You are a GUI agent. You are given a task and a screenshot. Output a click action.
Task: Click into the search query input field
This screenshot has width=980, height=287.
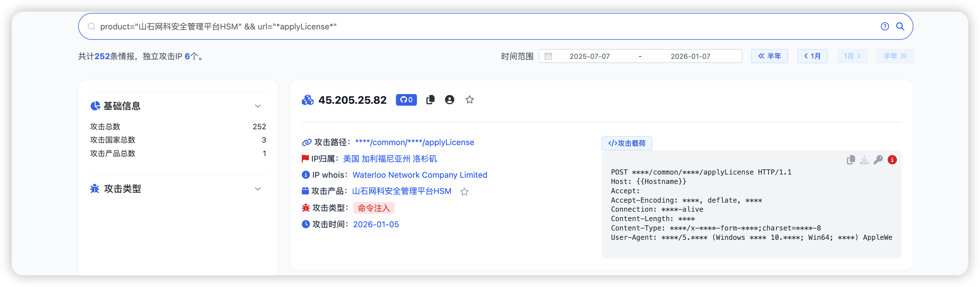(x=456, y=27)
